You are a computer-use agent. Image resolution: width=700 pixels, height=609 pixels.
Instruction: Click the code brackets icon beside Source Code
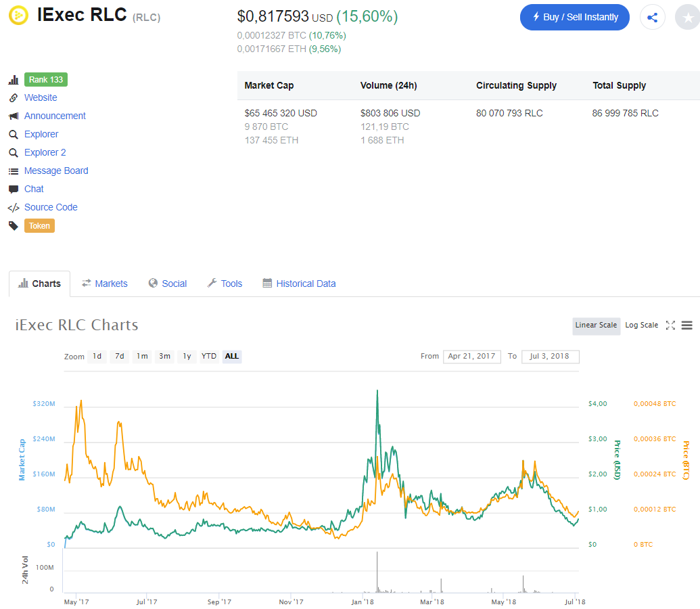click(14, 208)
